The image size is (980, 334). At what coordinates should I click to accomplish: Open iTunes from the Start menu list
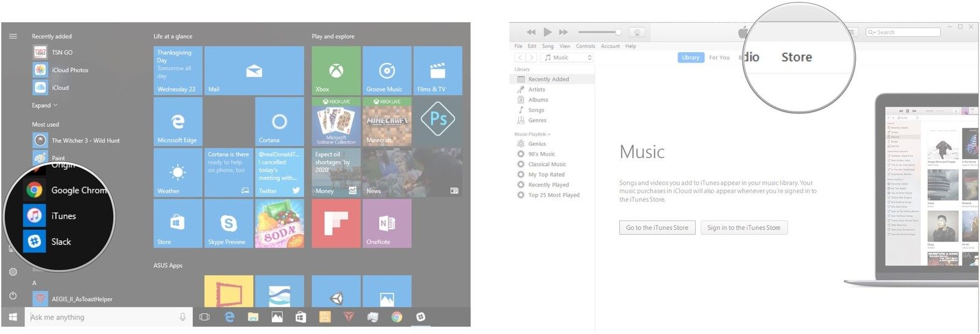point(62,216)
